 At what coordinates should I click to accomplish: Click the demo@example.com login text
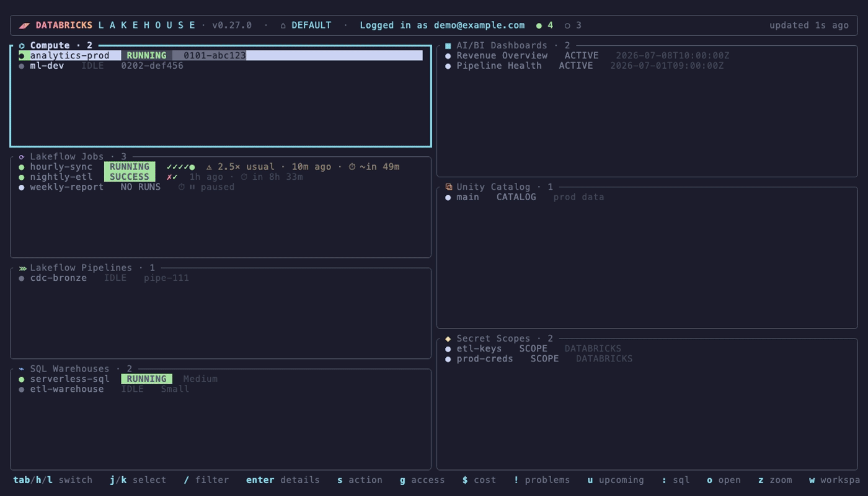click(x=479, y=25)
